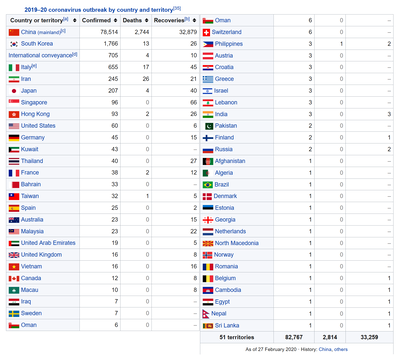Click the China flag icon
The image size is (400, 363).
pyautogui.click(x=14, y=32)
